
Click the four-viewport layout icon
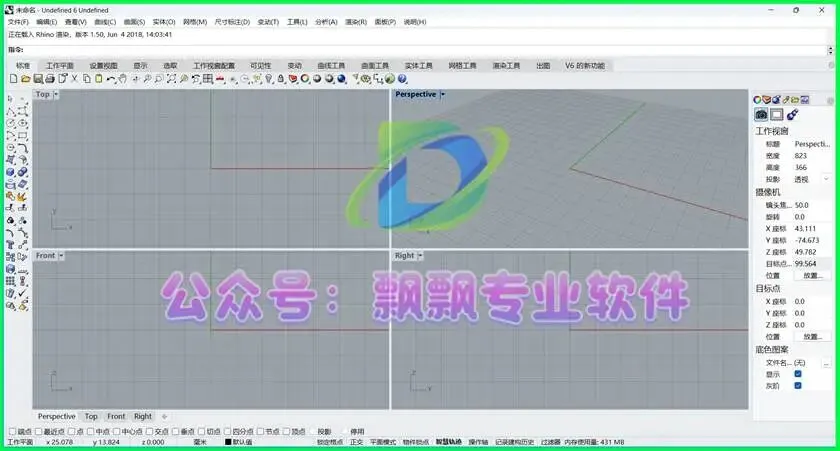click(x=208, y=79)
